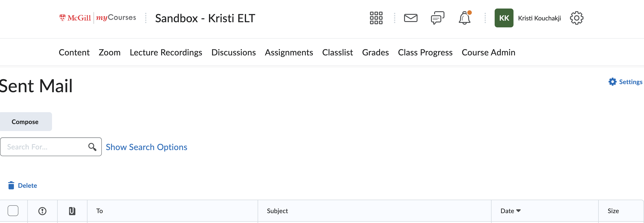Open the course selector grid icon
644x223 pixels.
click(376, 18)
